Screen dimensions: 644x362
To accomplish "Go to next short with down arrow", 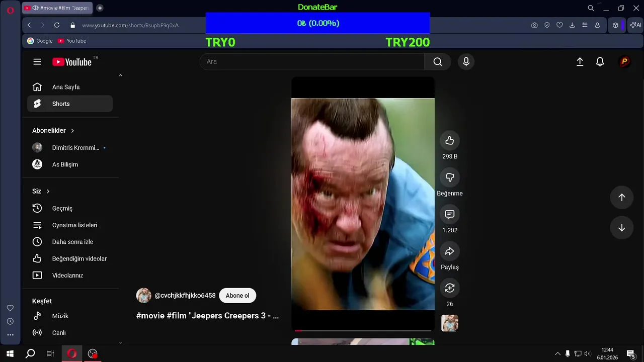I will [x=622, y=228].
